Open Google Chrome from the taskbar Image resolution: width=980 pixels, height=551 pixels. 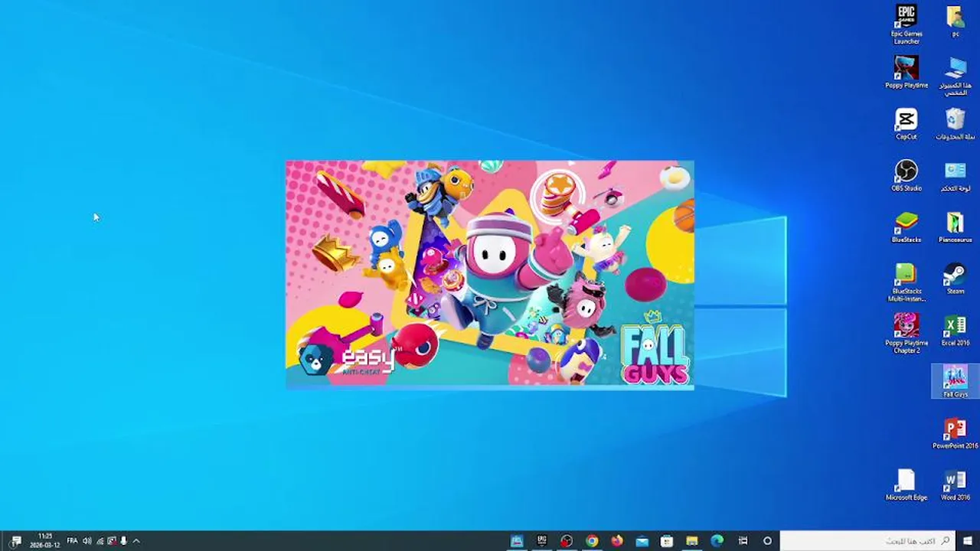point(592,541)
